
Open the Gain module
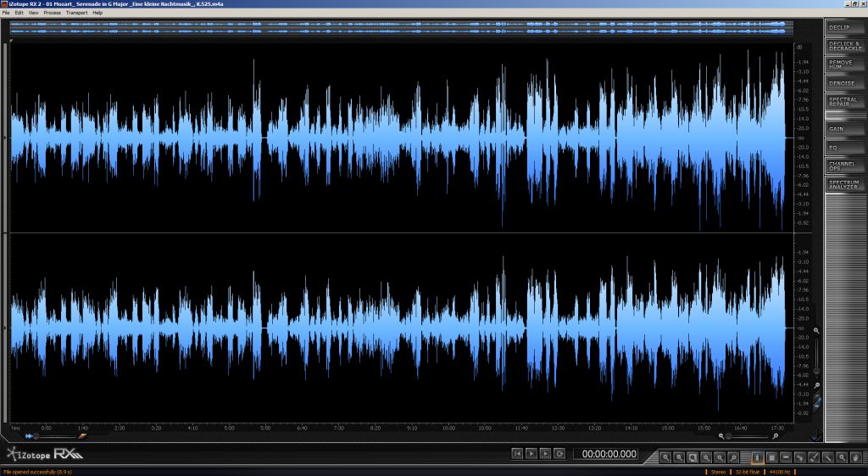click(845, 129)
